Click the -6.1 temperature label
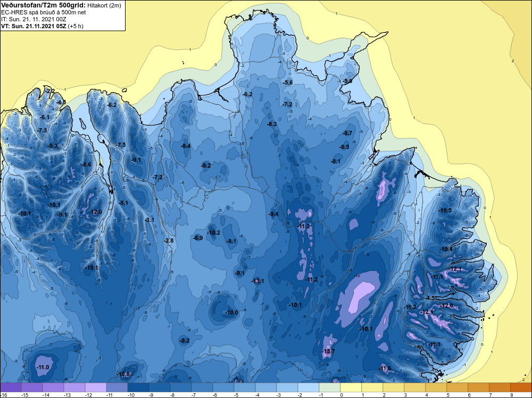This screenshot has width=532, height=398. (45, 117)
